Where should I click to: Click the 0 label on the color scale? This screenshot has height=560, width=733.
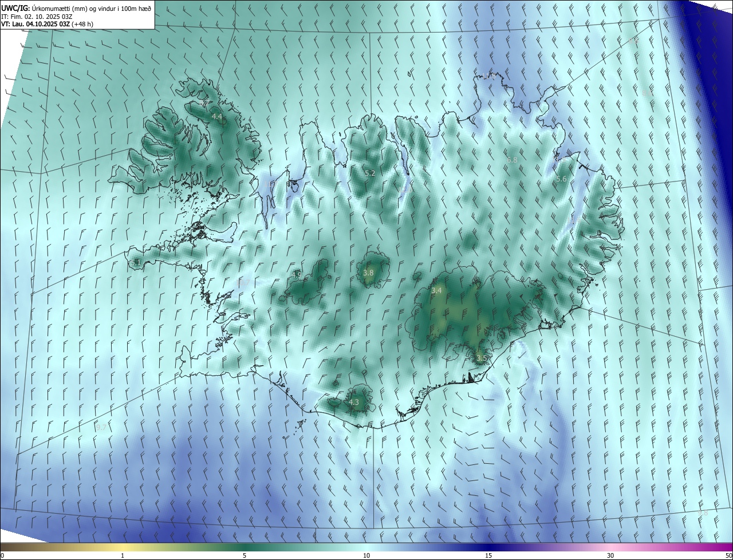[2, 555]
